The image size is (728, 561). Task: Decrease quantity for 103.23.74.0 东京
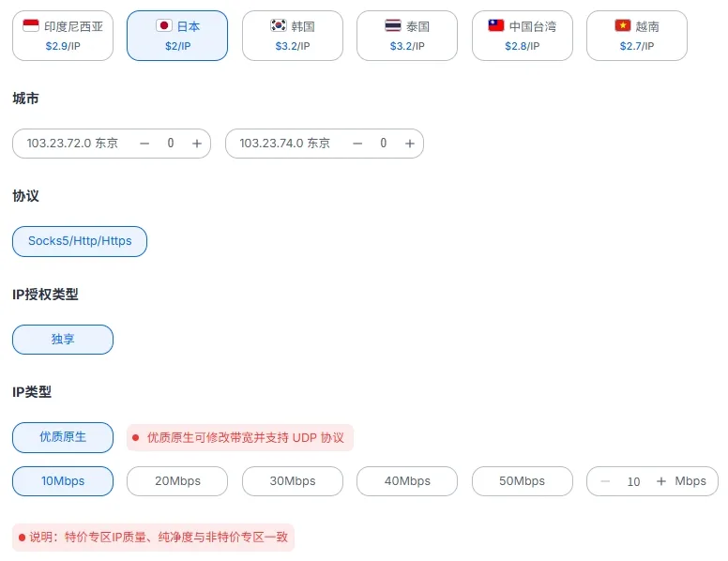point(357,144)
